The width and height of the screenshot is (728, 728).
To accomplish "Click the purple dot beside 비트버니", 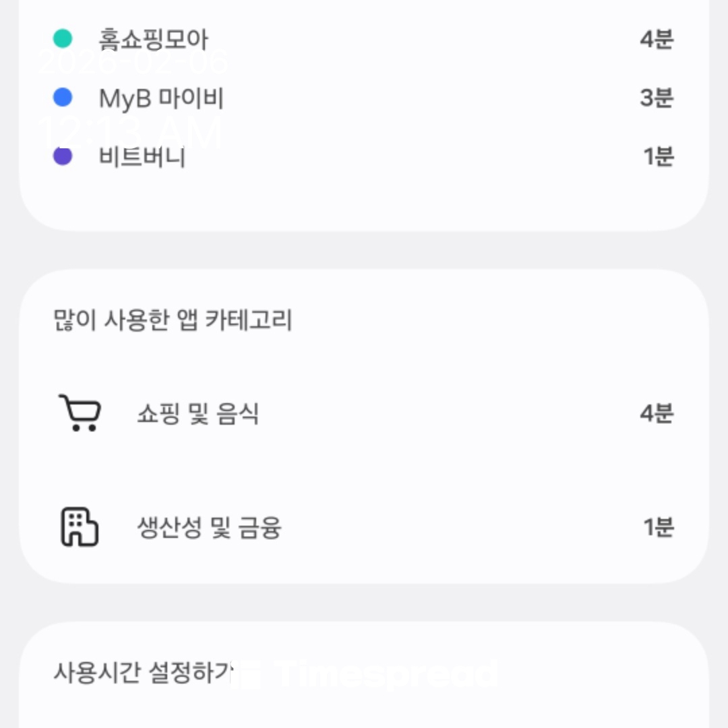I will click(63, 156).
